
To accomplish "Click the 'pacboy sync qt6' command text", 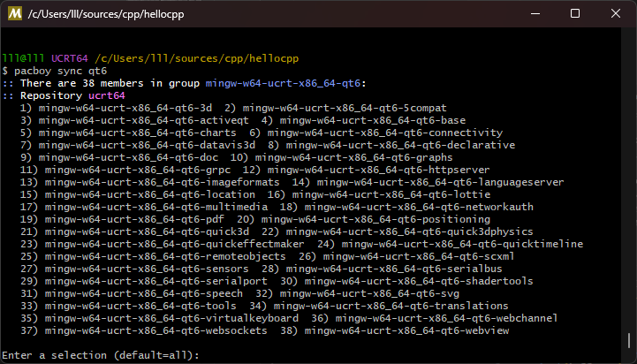I will [61, 71].
